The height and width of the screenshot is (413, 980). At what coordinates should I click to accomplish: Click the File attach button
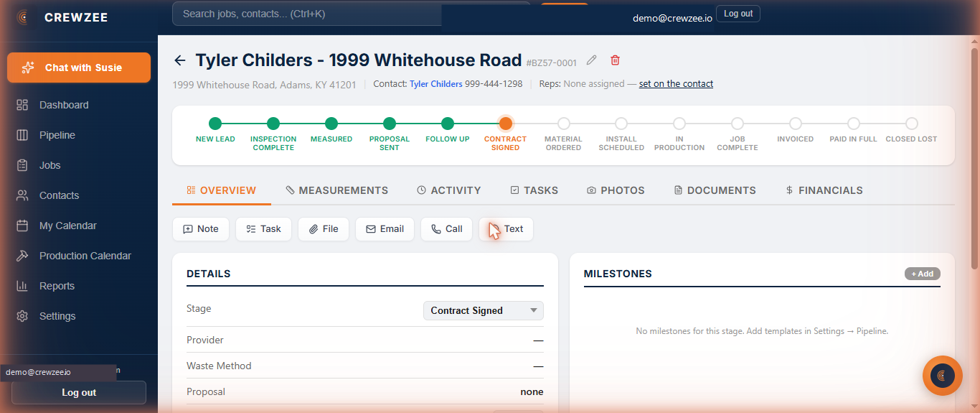324,229
